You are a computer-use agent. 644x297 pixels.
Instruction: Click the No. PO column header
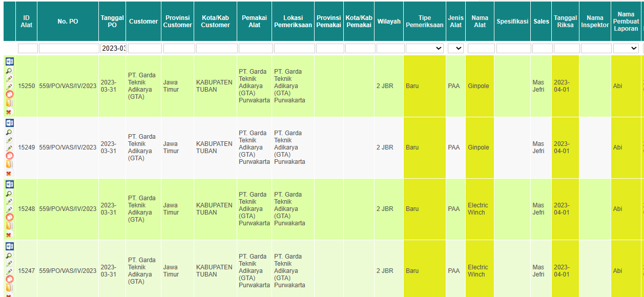[x=68, y=22]
